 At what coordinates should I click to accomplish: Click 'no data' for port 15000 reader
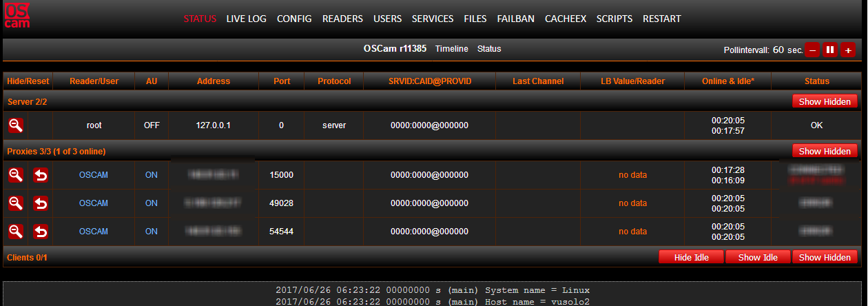[x=632, y=175]
